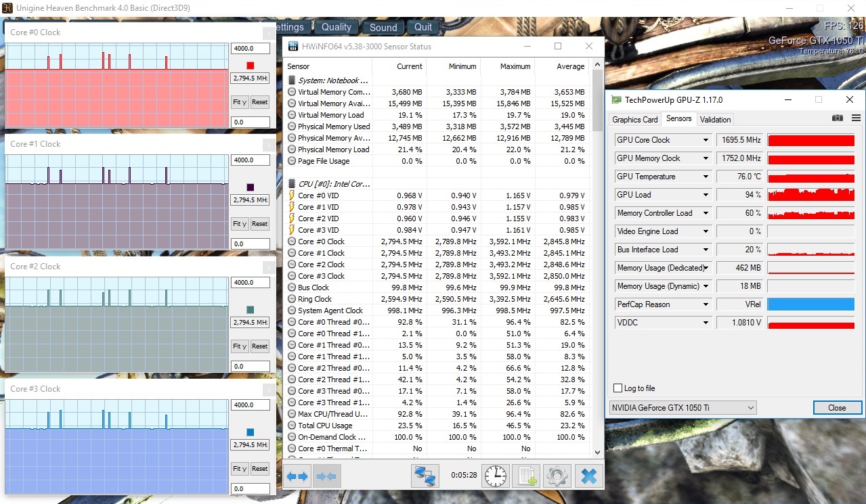Click the blue color swatch in Core #3 Clock
The image size is (866, 504).
(x=250, y=432)
